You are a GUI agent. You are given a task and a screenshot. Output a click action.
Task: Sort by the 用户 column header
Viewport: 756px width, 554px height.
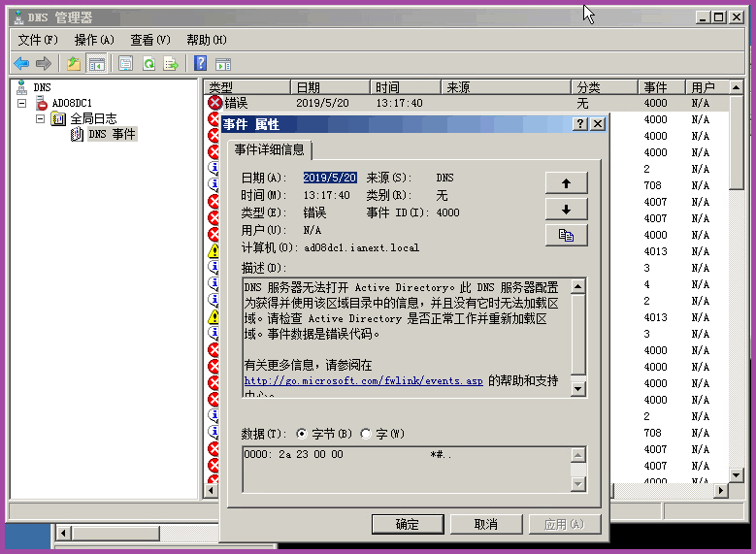[707, 87]
